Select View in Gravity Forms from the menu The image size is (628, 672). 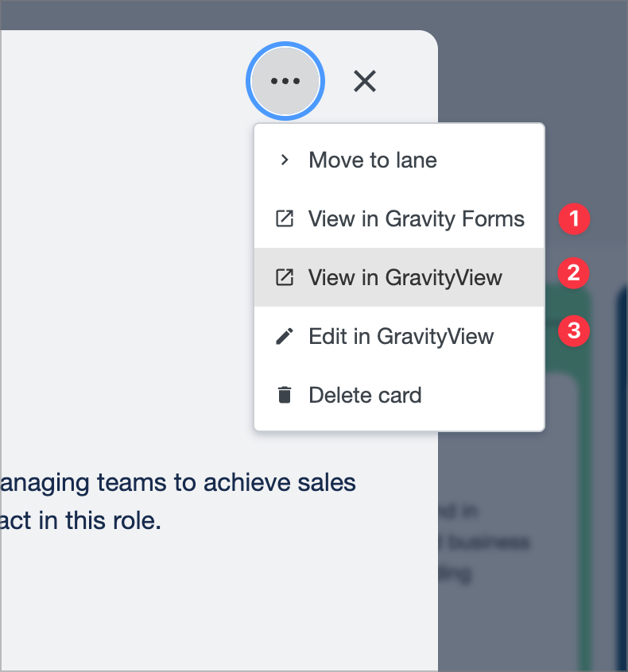click(x=416, y=218)
